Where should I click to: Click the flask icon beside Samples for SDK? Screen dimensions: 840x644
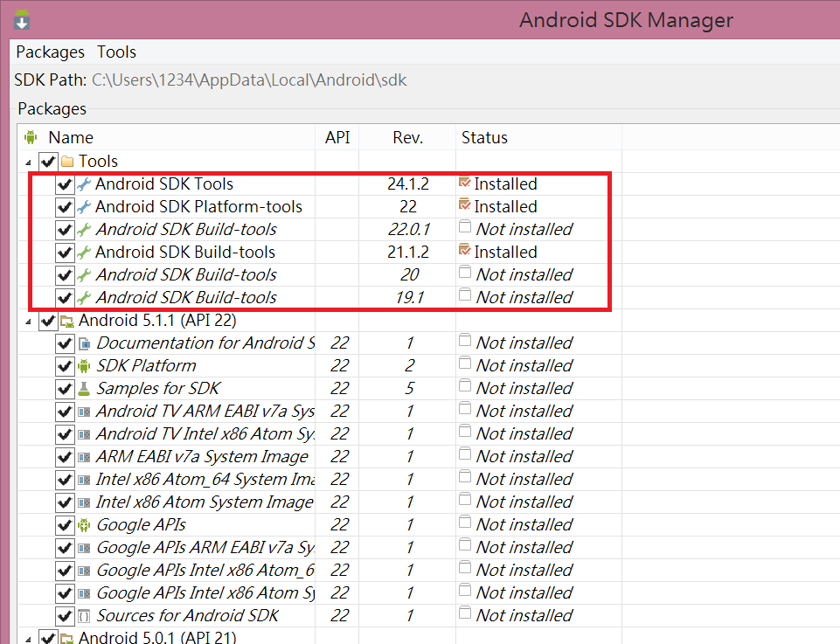tap(84, 389)
